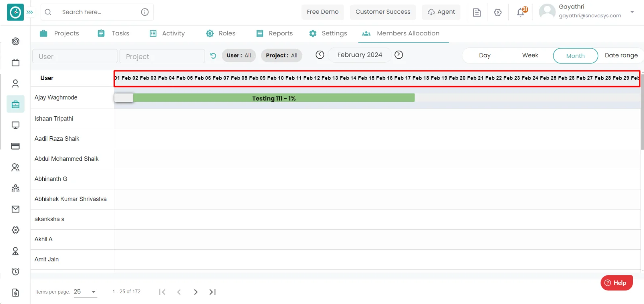Open the sidebar briefcase projects icon
The image size is (644, 304).
(x=16, y=104)
